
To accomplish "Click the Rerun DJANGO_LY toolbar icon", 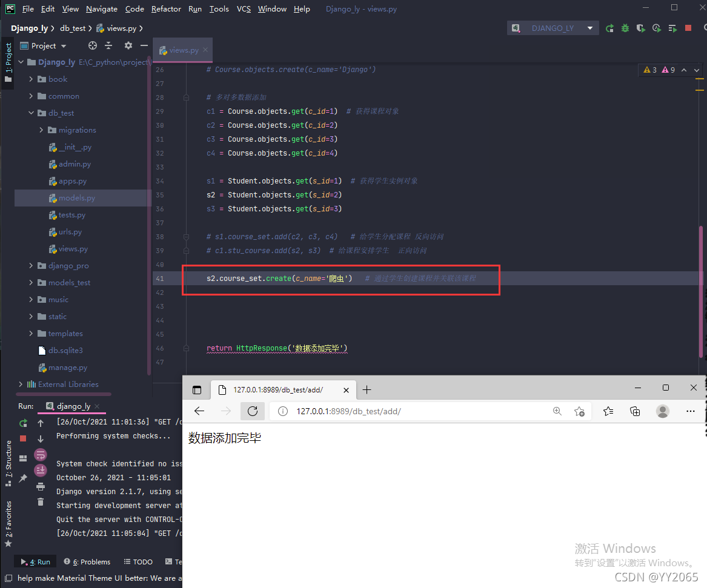I will (609, 28).
